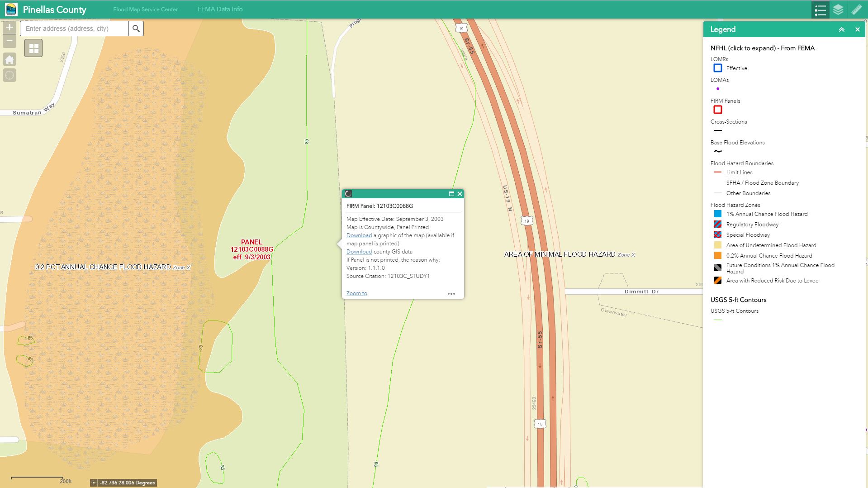Collapse the Legend panel
Image resolution: width=868 pixels, height=488 pixels.
click(842, 29)
